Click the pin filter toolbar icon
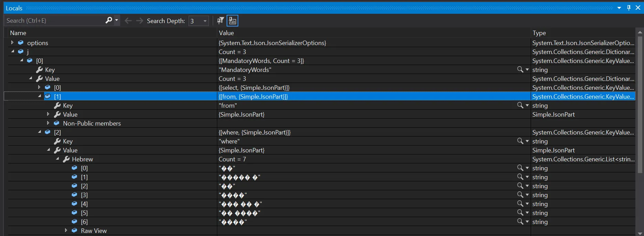 pyautogui.click(x=220, y=21)
